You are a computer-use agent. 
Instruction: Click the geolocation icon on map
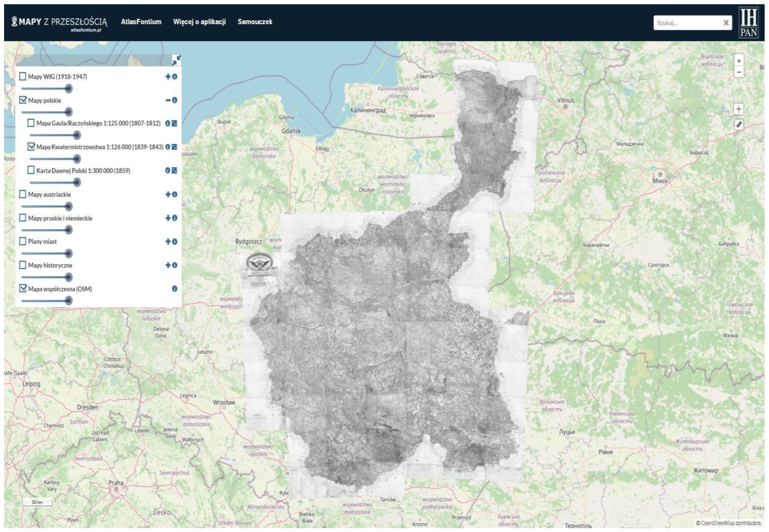[x=739, y=109]
